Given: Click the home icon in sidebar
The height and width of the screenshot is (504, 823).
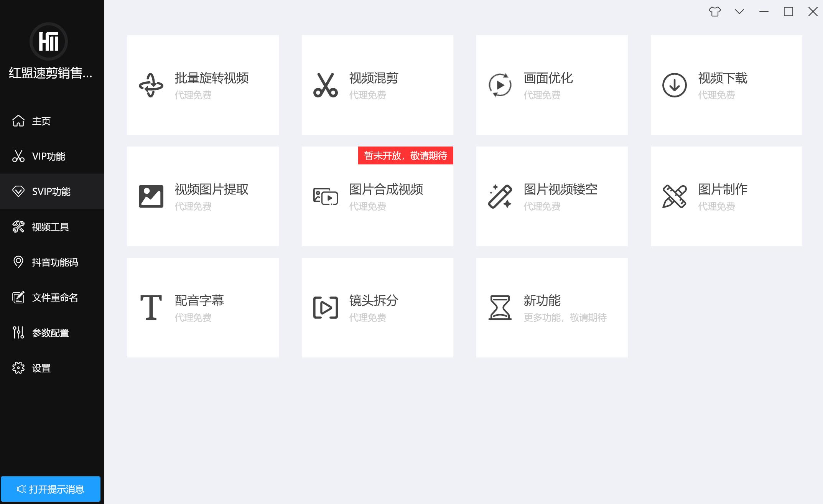Looking at the screenshot, I should click(18, 121).
